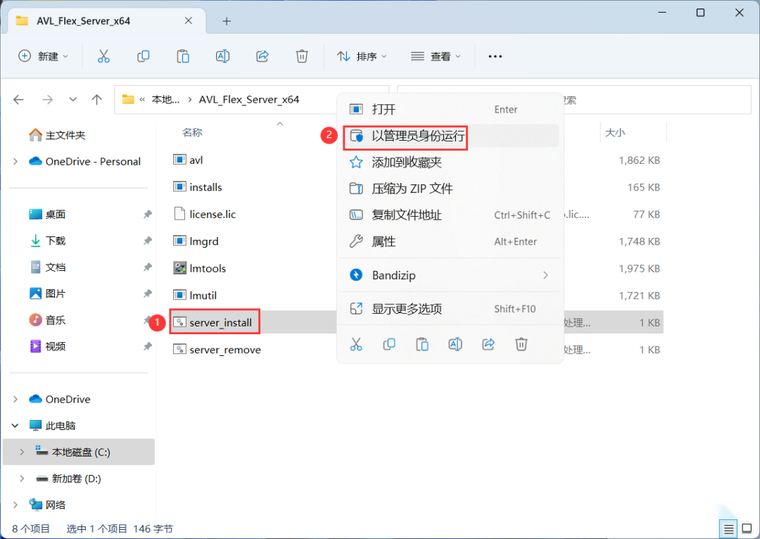This screenshot has height=539, width=760.
Task: Click the Paste icon in the top toolbar
Action: click(183, 56)
